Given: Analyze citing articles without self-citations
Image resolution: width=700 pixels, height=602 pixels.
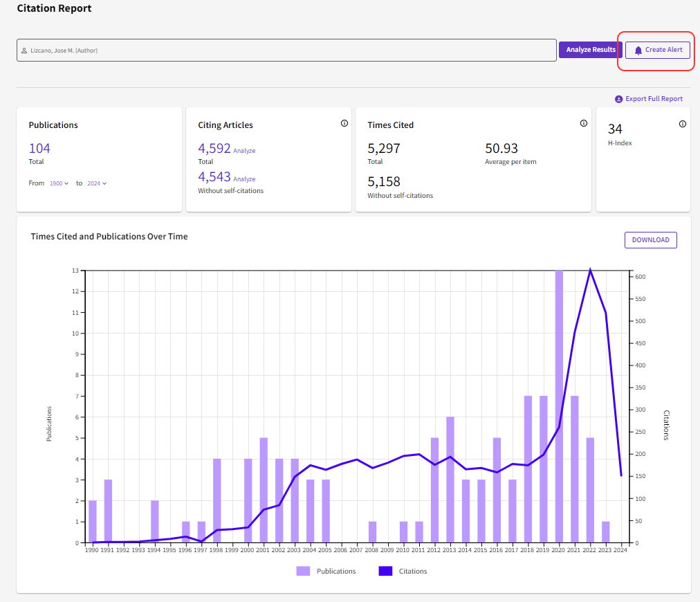Looking at the screenshot, I should 244,179.
